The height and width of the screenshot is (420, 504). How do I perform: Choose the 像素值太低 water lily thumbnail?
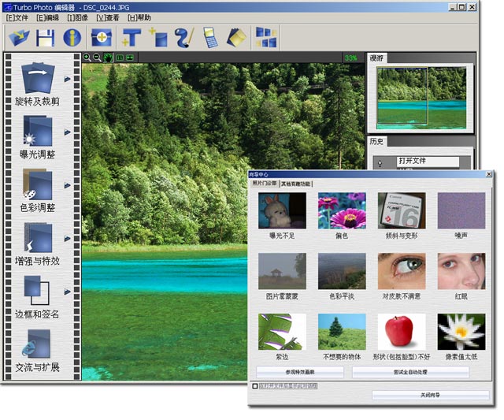point(461,332)
